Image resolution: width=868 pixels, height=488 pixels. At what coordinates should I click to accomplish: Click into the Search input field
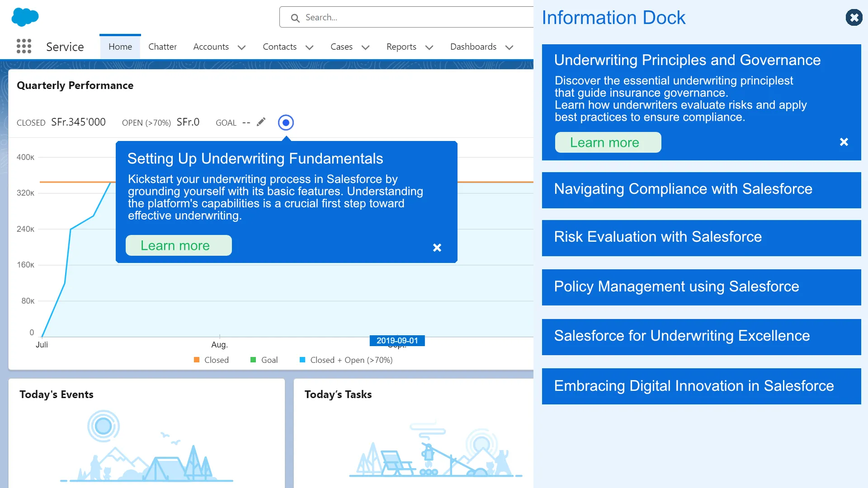(x=407, y=17)
